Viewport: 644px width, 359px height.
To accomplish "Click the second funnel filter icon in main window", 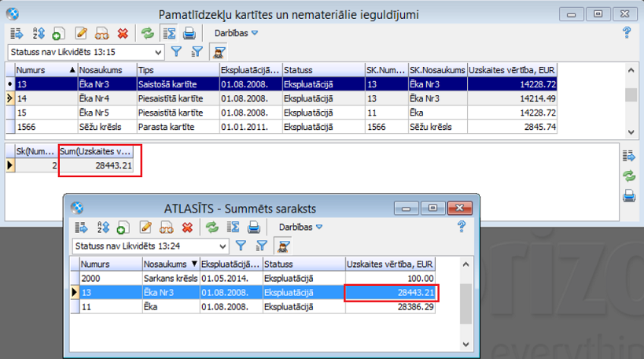I will (x=197, y=52).
